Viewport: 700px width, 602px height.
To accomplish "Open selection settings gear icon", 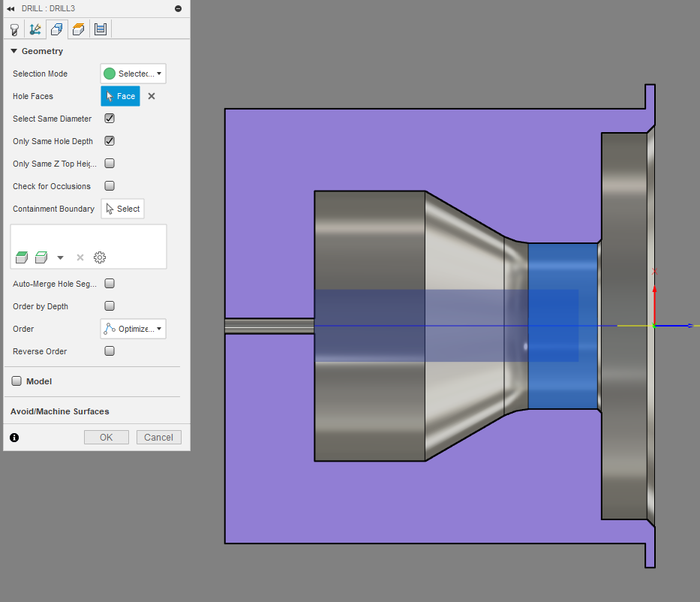I will pyautogui.click(x=100, y=257).
